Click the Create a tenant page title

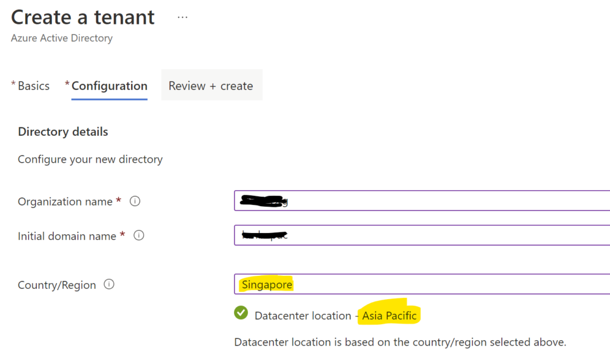(83, 17)
